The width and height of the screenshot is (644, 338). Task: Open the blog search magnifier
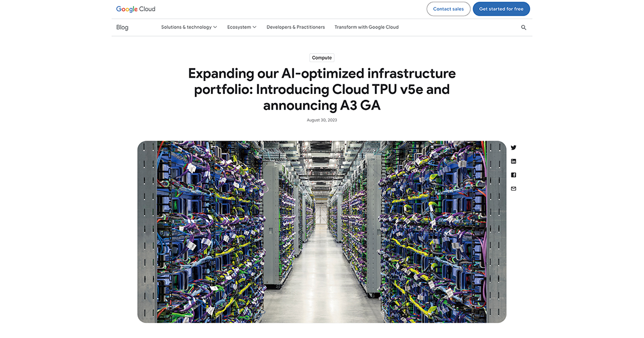pos(524,27)
